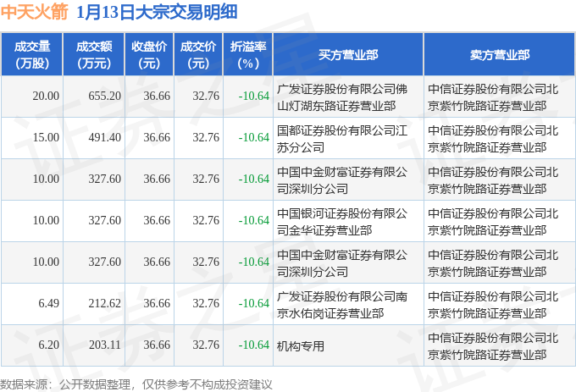Click the 1月13日大宗交易明细 heading text
576x392 pixels.
(157, 12)
